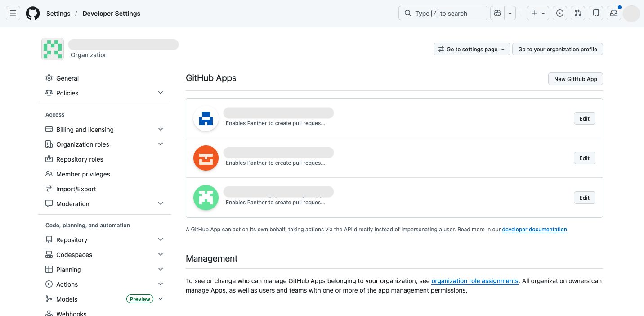Open the notifications inbox icon
This screenshot has width=644, height=316.
tap(614, 14)
